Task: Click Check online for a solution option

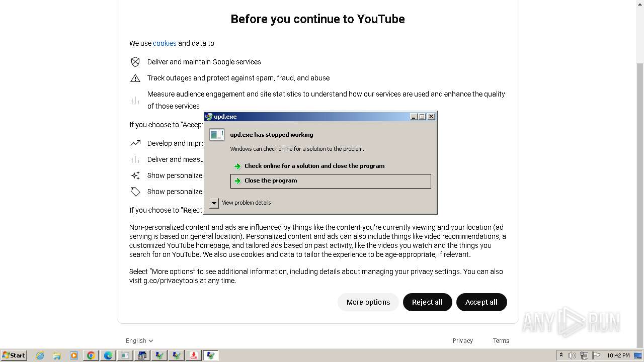Action: [330, 166]
